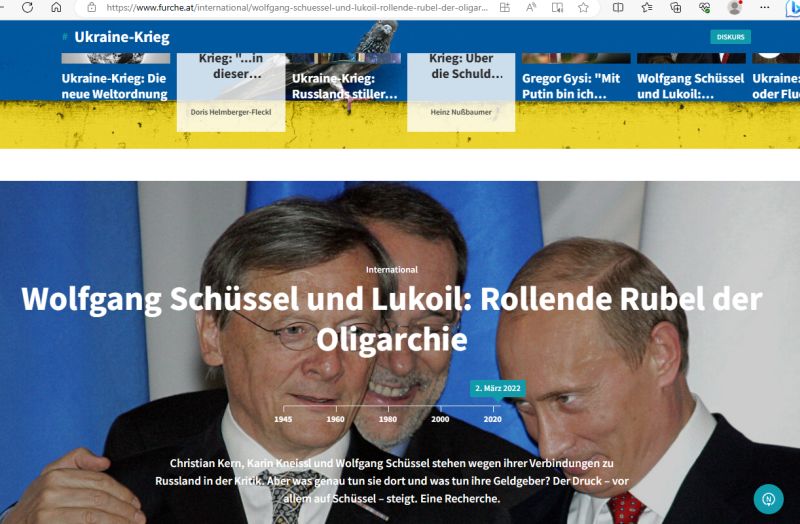Image resolution: width=800 pixels, height=524 pixels.
Task: Open the Ukraine-Krieg topic heading
Action: (x=121, y=37)
